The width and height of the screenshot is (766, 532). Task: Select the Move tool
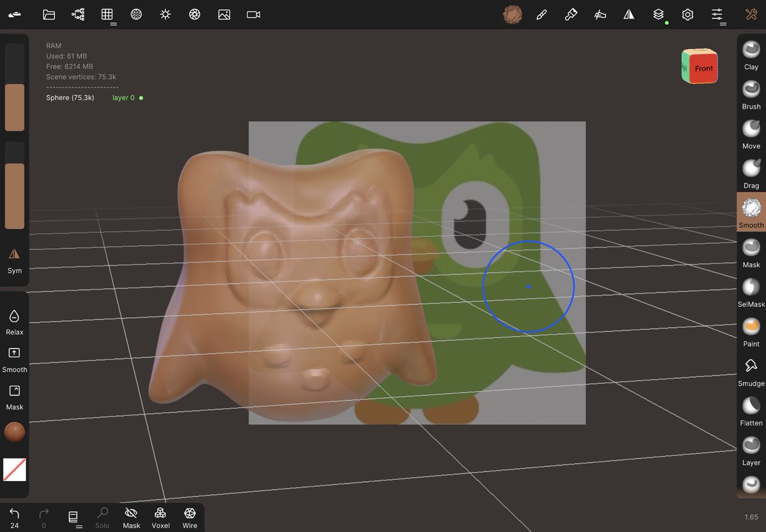pyautogui.click(x=751, y=135)
